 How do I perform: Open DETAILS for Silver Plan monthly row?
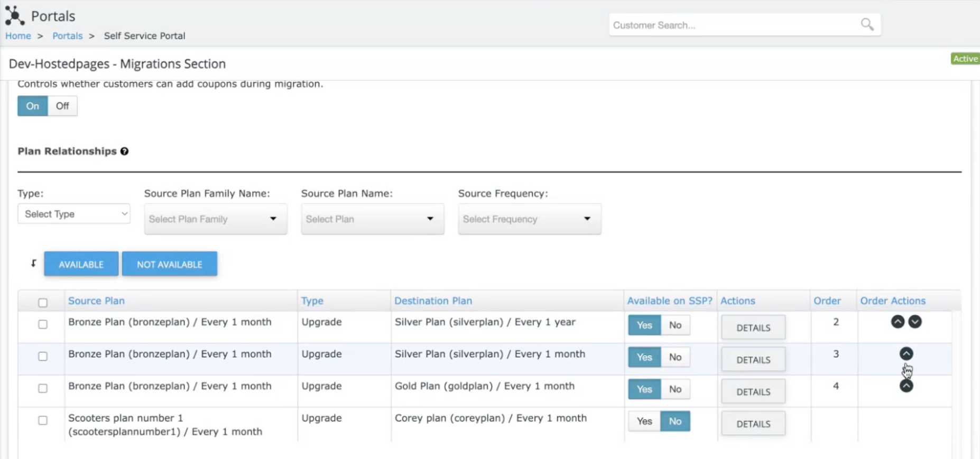coord(753,360)
